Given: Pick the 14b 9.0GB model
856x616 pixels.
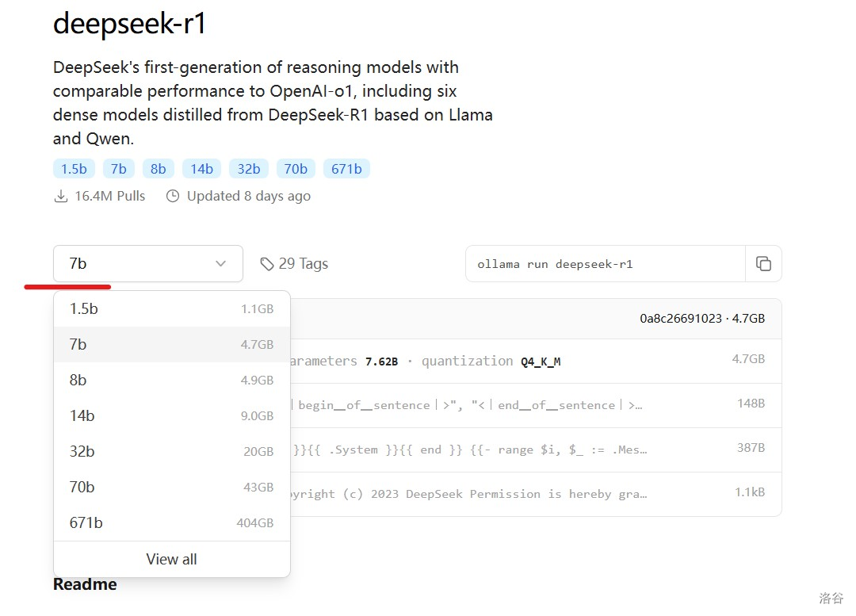Looking at the screenshot, I should [x=171, y=416].
